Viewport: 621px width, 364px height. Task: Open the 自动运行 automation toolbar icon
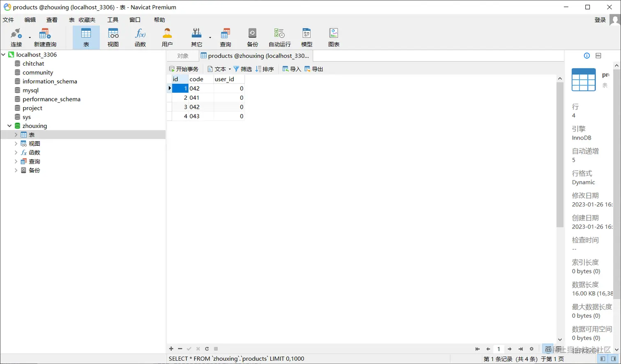coord(280,37)
